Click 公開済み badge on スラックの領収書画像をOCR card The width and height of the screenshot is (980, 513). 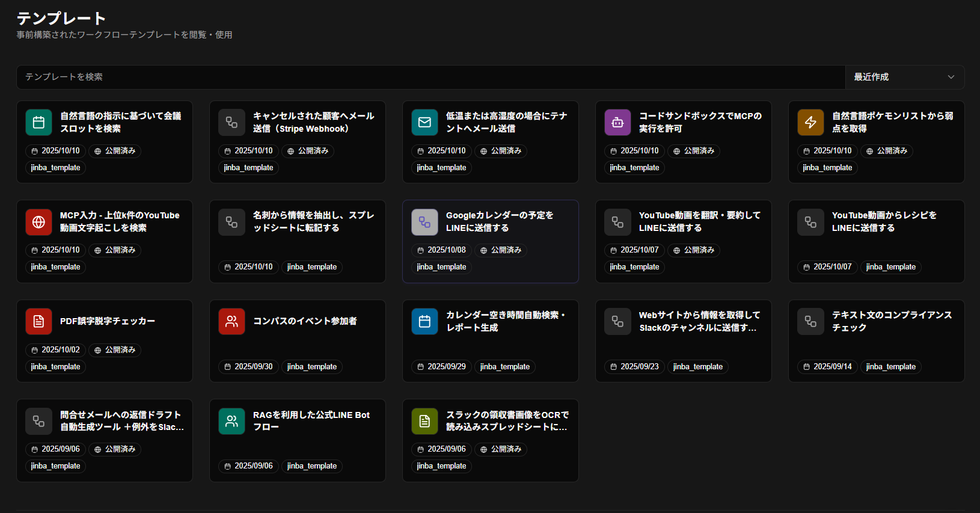[501, 449]
